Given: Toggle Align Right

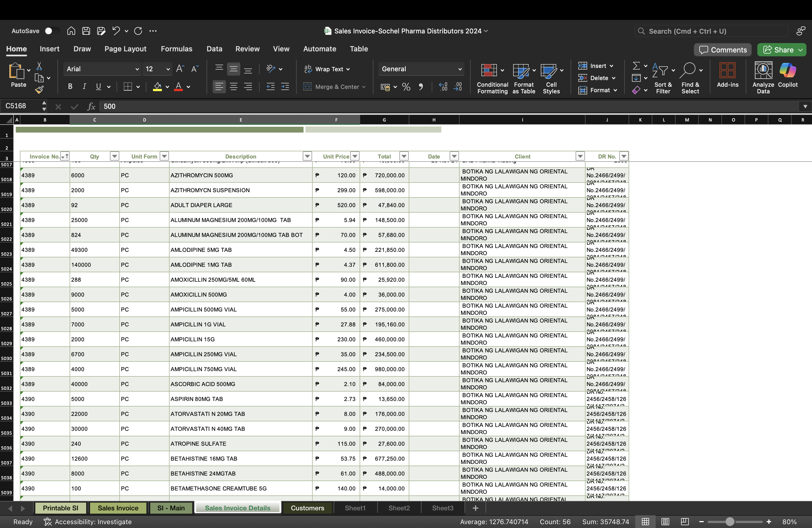Looking at the screenshot, I should pyautogui.click(x=248, y=87).
